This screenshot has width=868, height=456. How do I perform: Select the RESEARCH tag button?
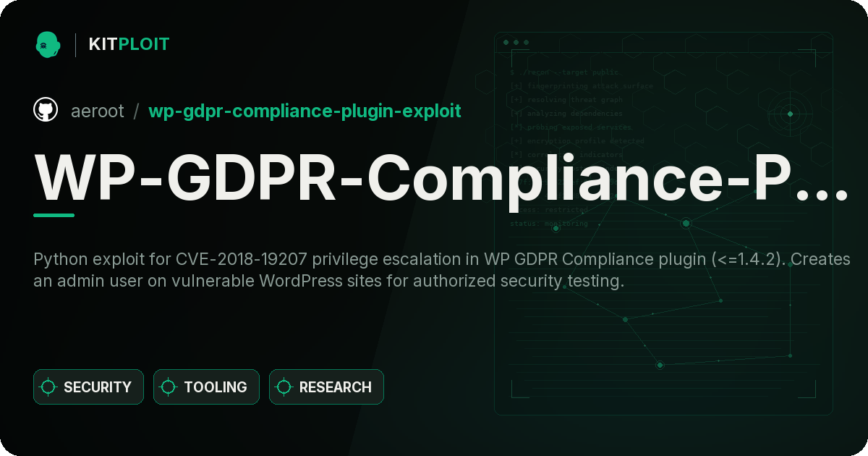(x=326, y=387)
